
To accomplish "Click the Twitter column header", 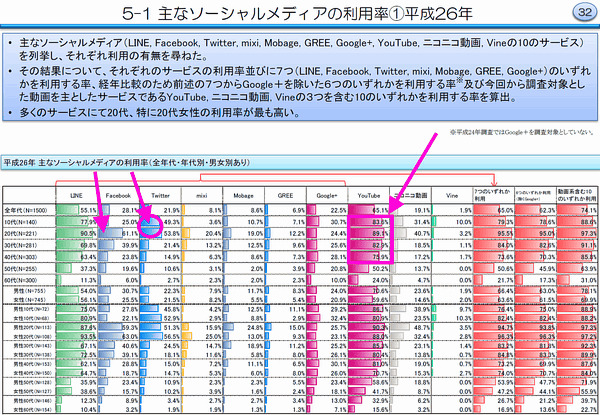I will coord(160,195).
